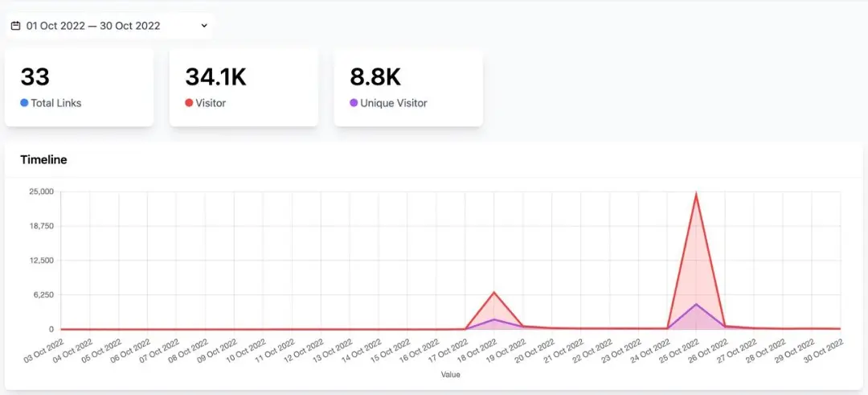The image size is (868, 395).
Task: Click the 6,250 y-axis label
Action: (43, 295)
